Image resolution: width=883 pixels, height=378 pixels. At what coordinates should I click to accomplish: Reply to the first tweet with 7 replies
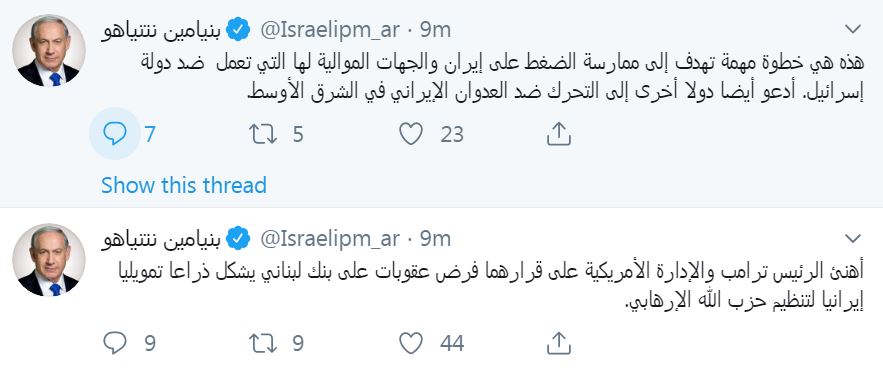click(115, 134)
